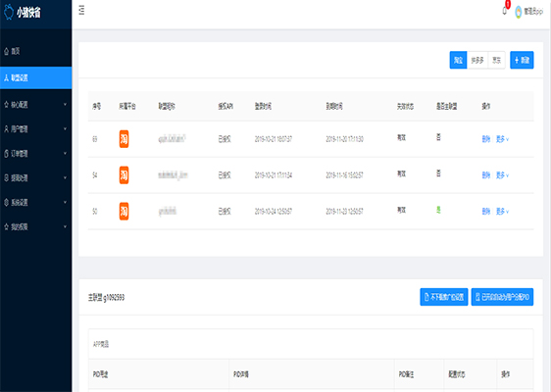Click orange Taobao icon in row 50

(124, 211)
